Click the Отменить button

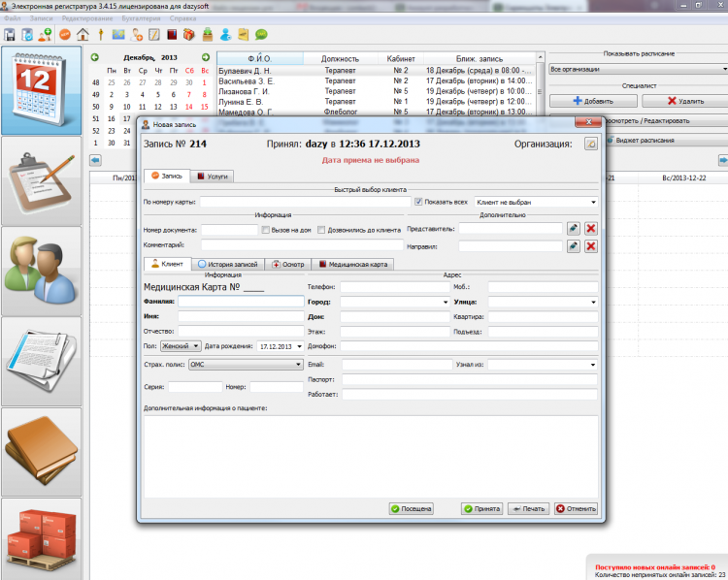(576, 508)
